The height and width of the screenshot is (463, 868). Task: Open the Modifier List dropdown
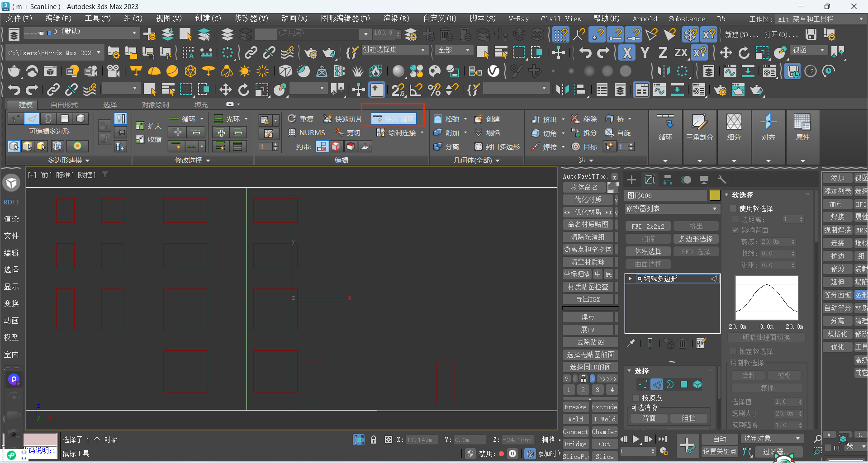click(672, 209)
